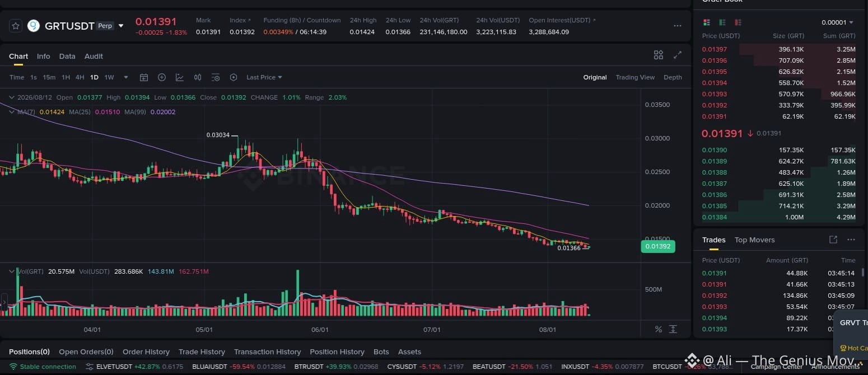Expand chart to fullscreen
868x375 pixels.
[x=678, y=55]
